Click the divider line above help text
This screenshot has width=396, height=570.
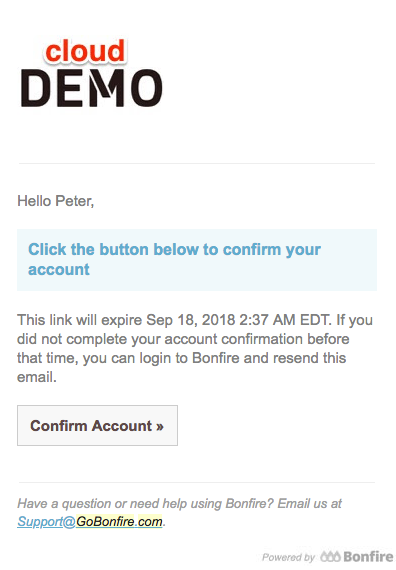click(197, 482)
